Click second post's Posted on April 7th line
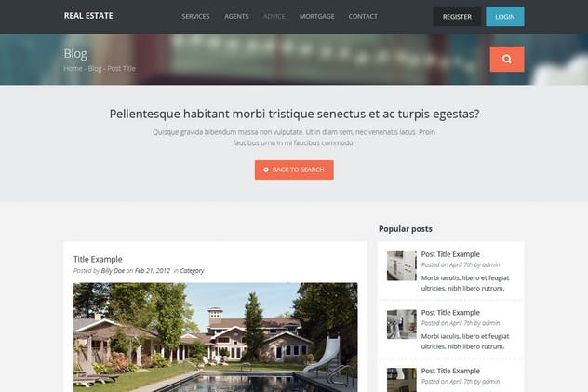 pyautogui.click(x=461, y=323)
